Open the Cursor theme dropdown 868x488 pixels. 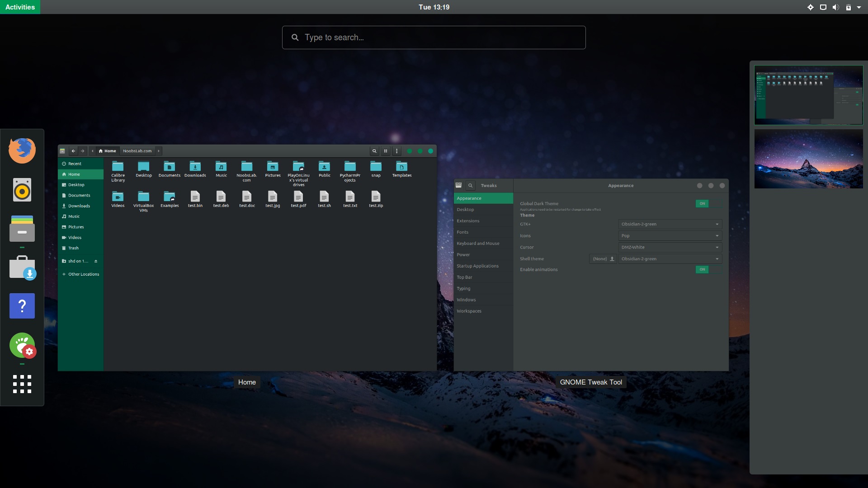coord(670,247)
